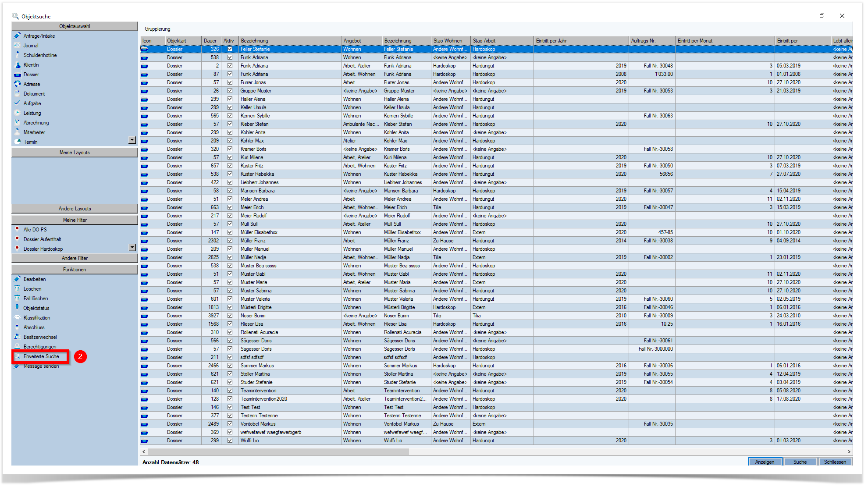The image size is (868, 487).
Task: Sort by the Objektart column header
Action: (183, 41)
